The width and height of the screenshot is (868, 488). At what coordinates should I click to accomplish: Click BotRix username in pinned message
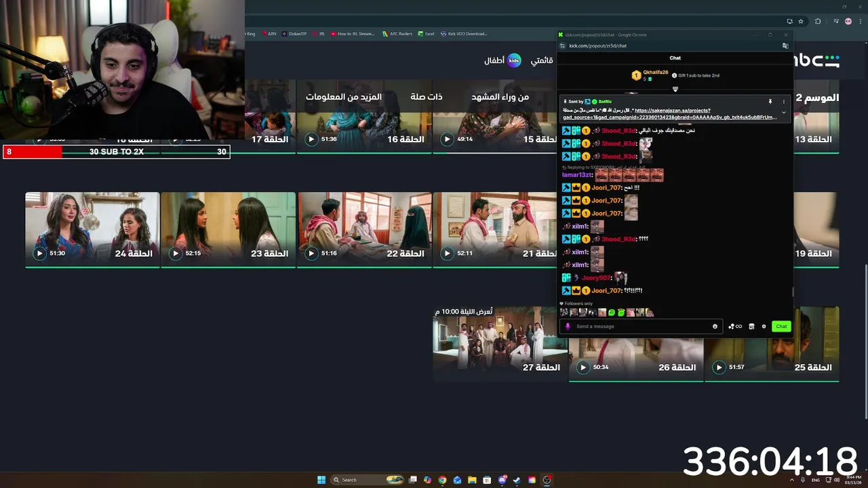605,102
